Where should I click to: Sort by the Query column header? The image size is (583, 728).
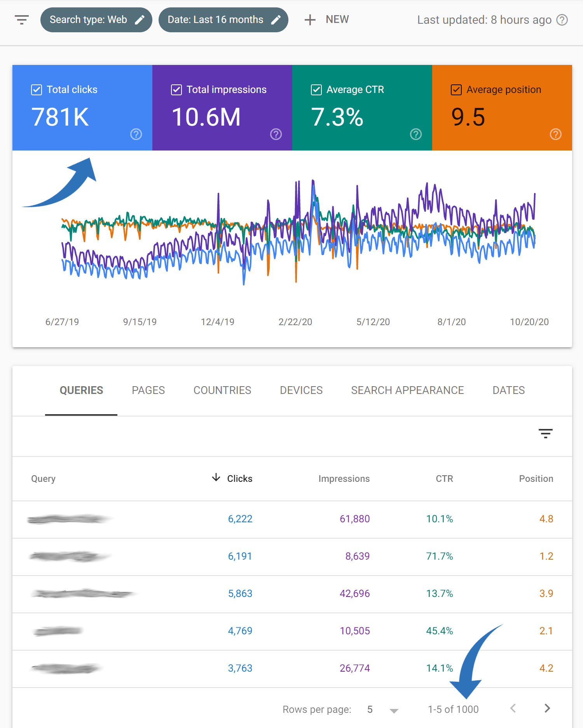click(43, 479)
